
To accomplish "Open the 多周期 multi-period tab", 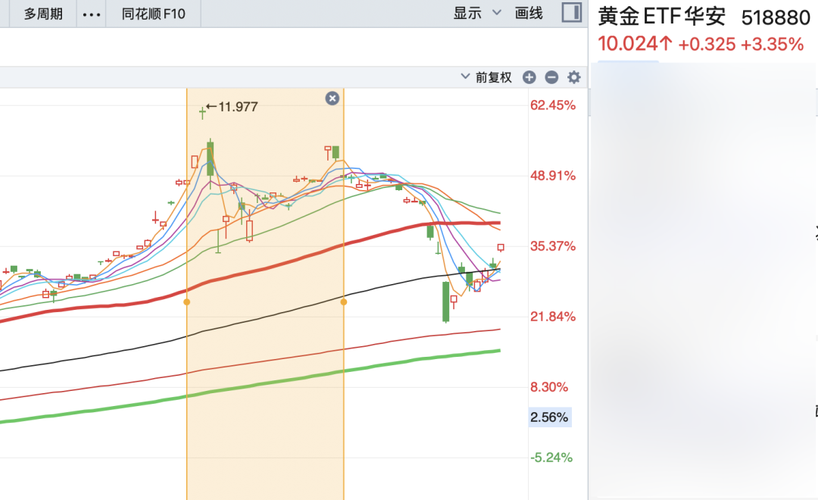I will [42, 14].
